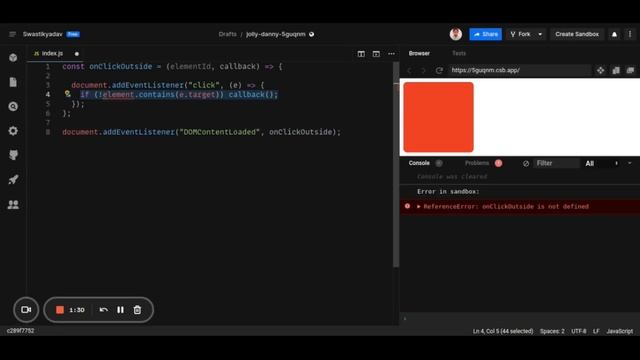Viewport: 640px width, 360px height.
Task: Pause the screen recording
Action: 120,310
